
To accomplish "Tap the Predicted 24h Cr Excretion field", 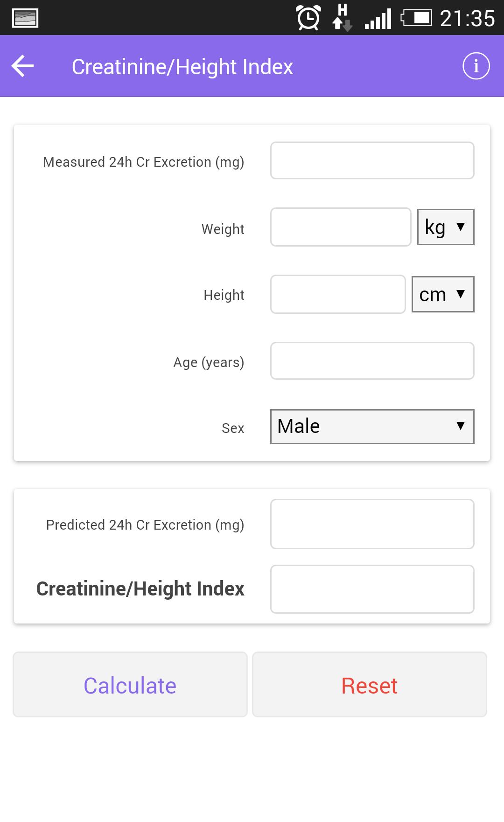I will pos(372,524).
